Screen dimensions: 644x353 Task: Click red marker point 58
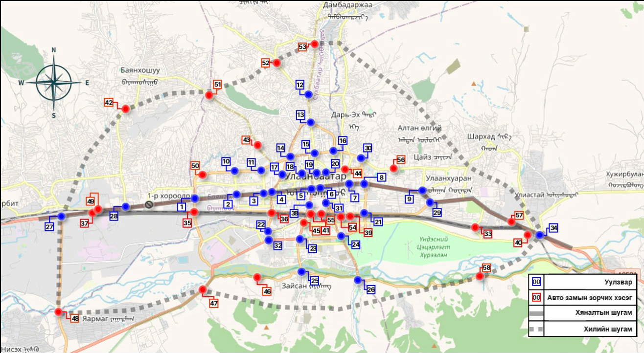point(480,276)
